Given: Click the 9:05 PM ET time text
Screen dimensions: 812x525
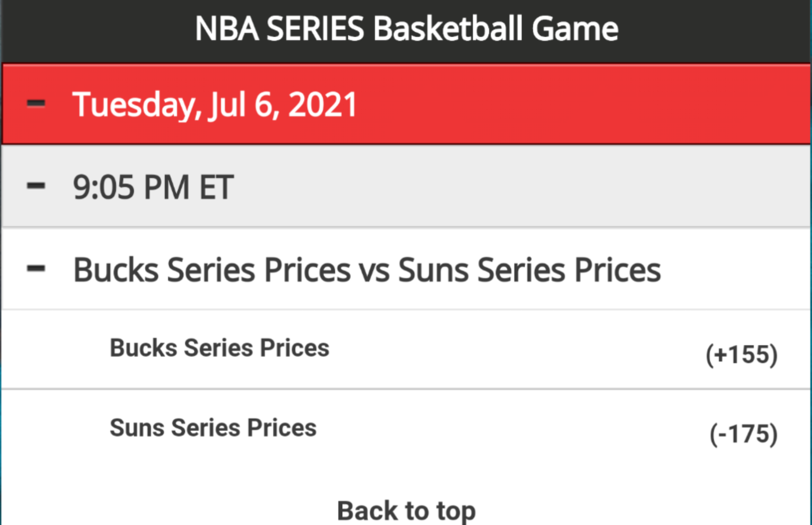Looking at the screenshot, I should (x=153, y=187).
